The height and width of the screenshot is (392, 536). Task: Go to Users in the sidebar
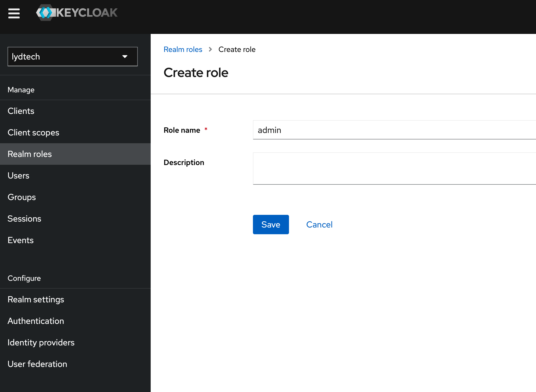pyautogui.click(x=75, y=176)
